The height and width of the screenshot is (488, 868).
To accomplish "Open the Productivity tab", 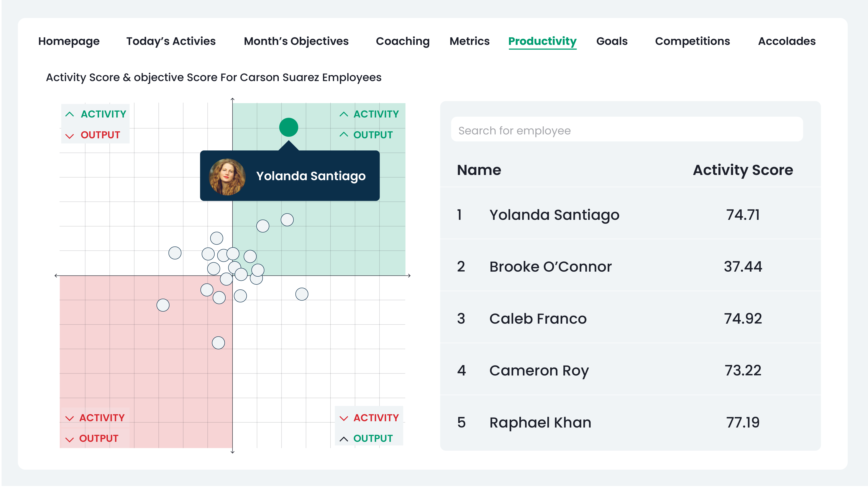I will (x=542, y=41).
